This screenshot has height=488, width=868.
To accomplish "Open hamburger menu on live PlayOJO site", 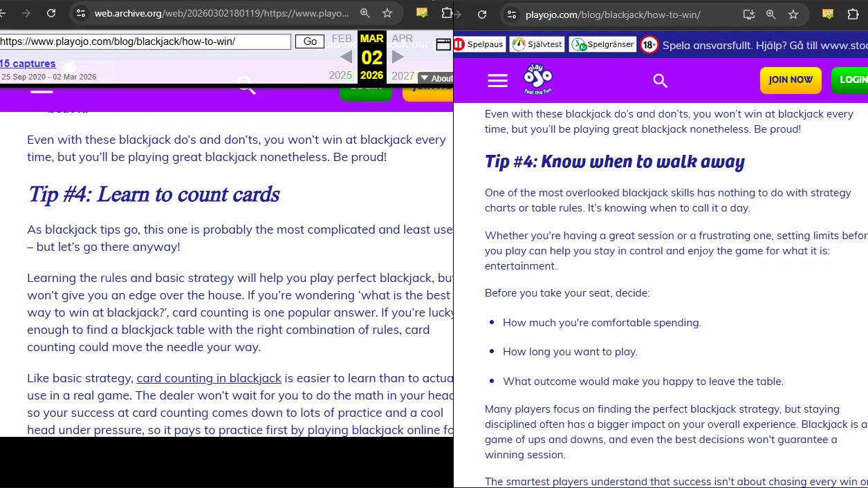I will [498, 81].
